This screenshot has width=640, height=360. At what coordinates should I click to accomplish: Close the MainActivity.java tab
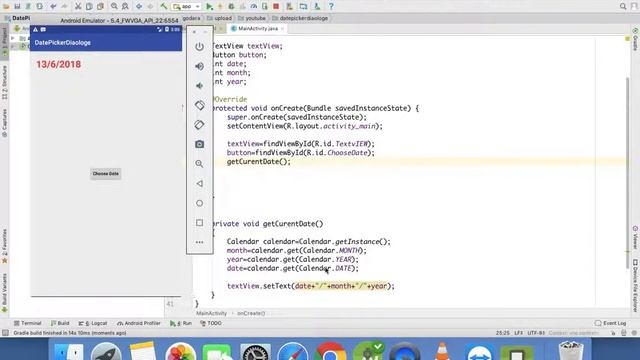(x=282, y=29)
